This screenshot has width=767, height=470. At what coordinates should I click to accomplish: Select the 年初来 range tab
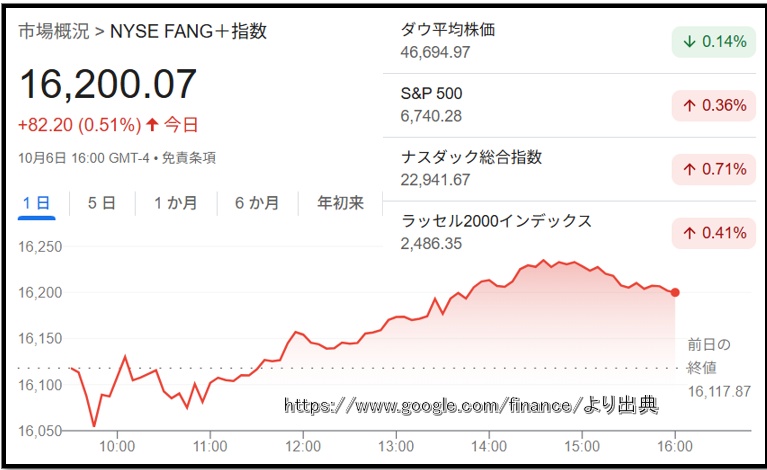340,203
